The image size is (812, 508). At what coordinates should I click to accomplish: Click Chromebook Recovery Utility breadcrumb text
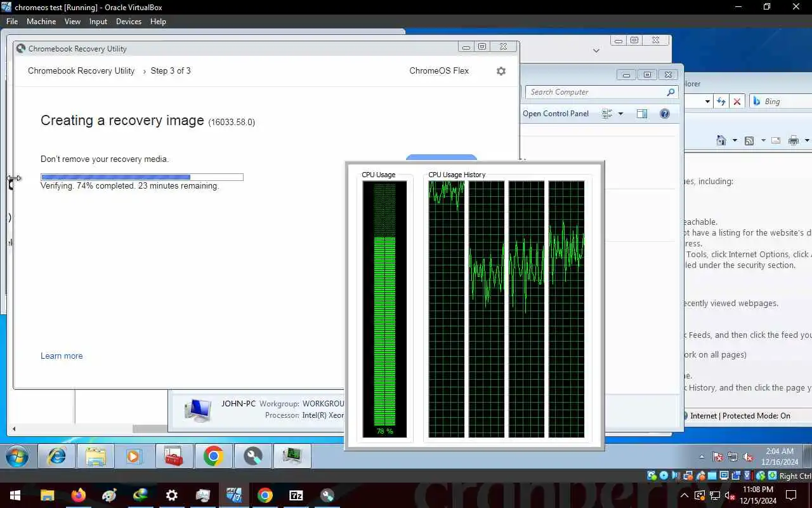pos(81,71)
